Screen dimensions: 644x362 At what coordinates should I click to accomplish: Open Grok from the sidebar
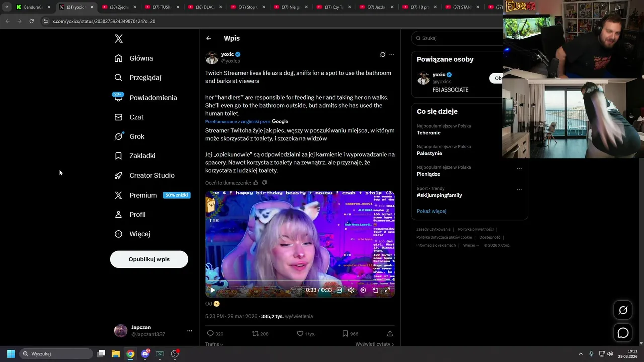coord(129,136)
